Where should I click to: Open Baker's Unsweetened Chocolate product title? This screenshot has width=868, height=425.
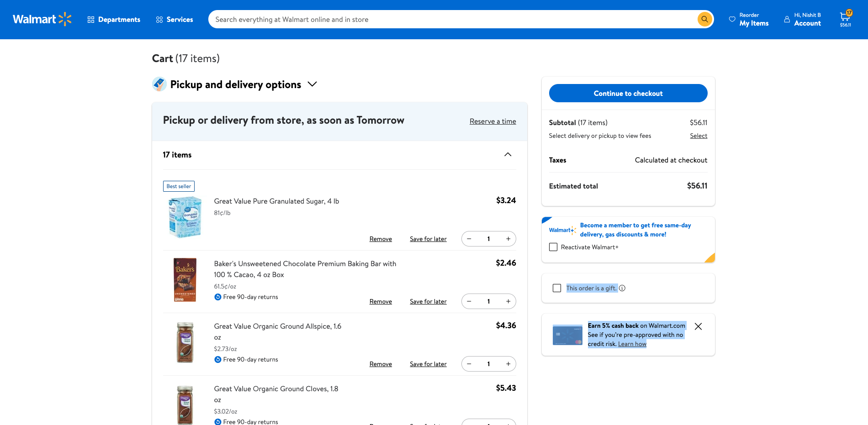[305, 269]
